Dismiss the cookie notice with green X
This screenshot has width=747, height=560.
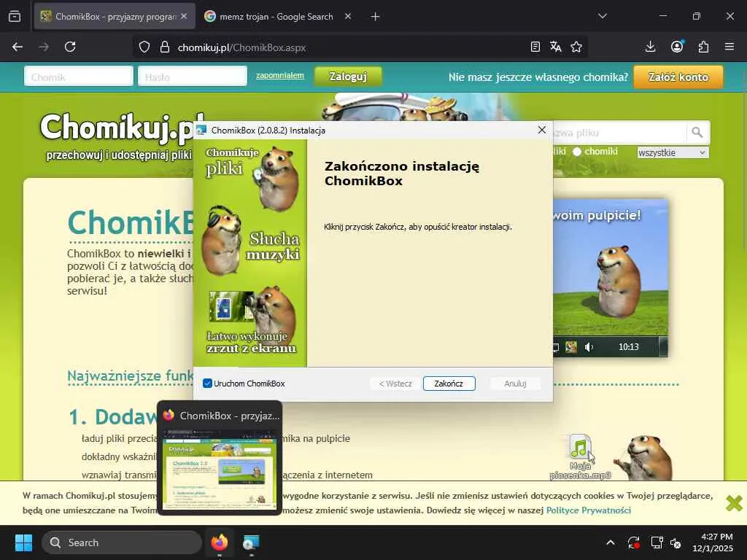pyautogui.click(x=734, y=502)
